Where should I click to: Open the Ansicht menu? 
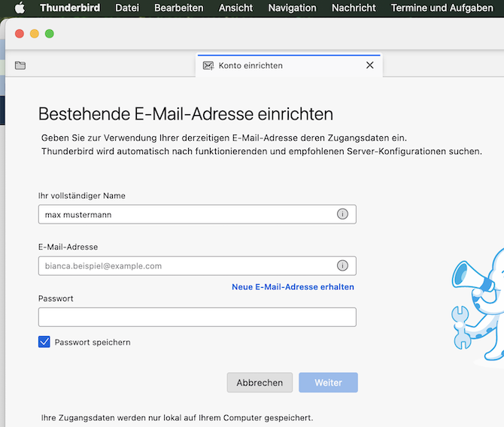pos(235,8)
